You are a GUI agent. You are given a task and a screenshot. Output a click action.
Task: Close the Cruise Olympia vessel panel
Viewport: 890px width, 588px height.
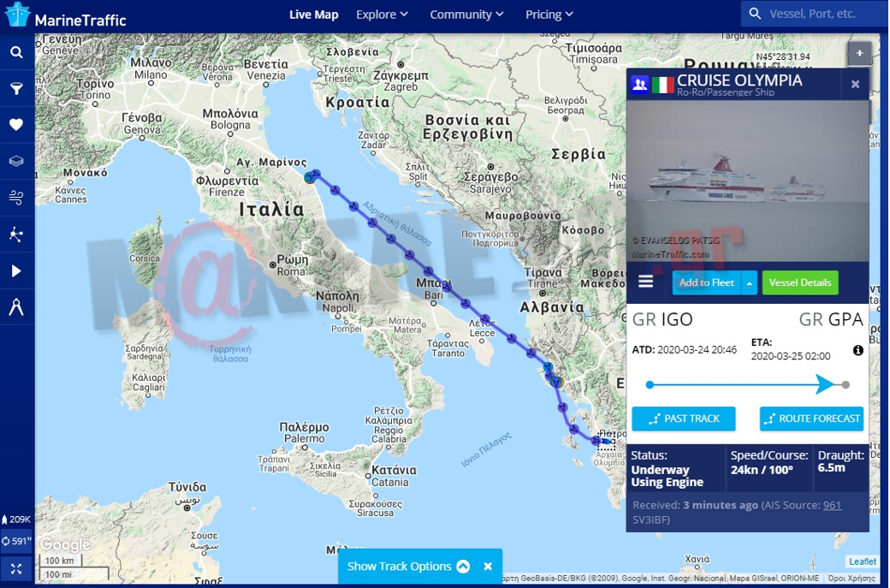[x=856, y=84]
